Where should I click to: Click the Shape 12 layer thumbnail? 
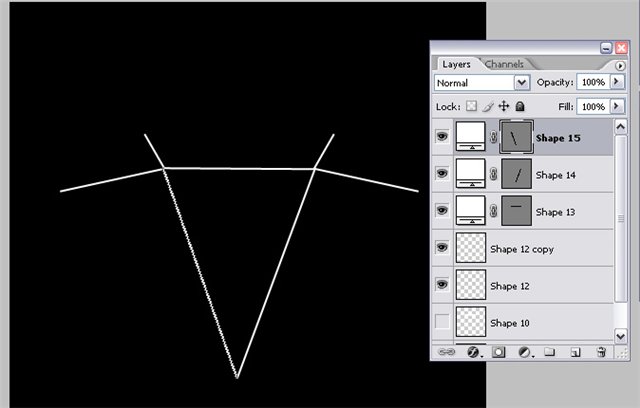(471, 284)
